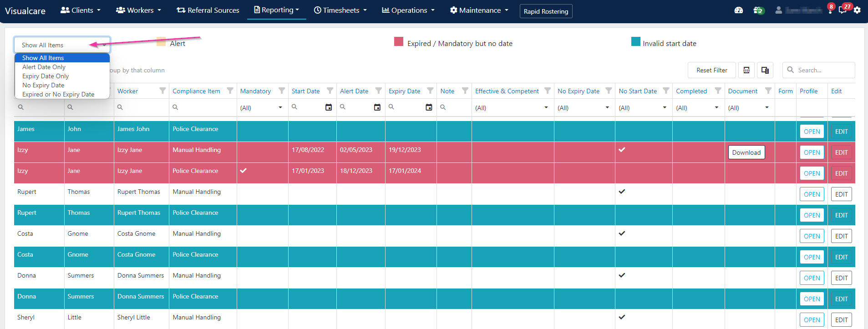Select Expired or No Expiry Date option
The height and width of the screenshot is (329, 868).
point(62,94)
